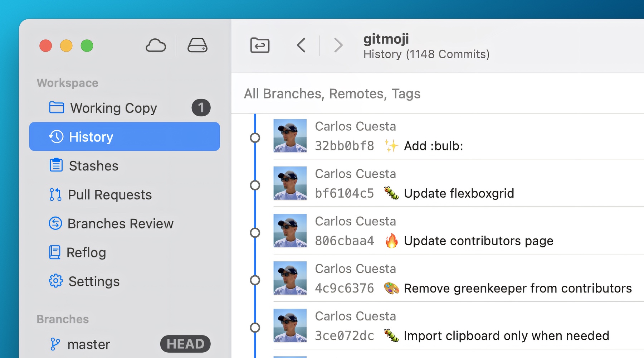
Task: Open the Settings gear icon
Action: point(56,281)
